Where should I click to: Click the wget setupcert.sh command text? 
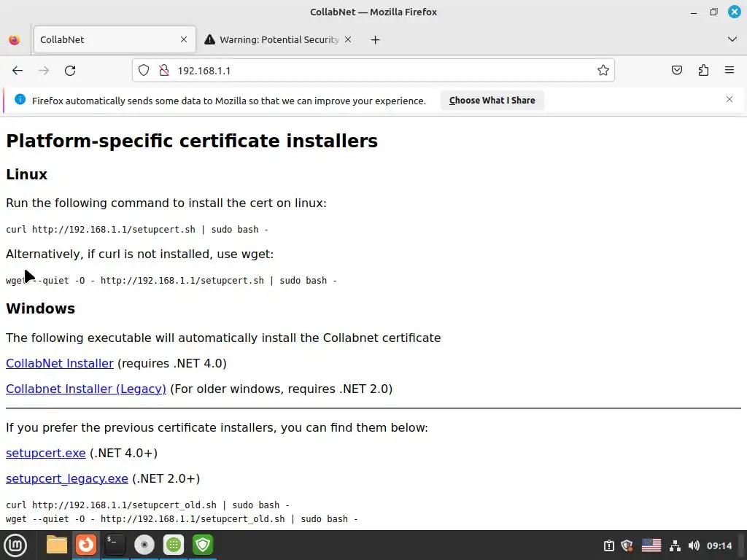[171, 281]
